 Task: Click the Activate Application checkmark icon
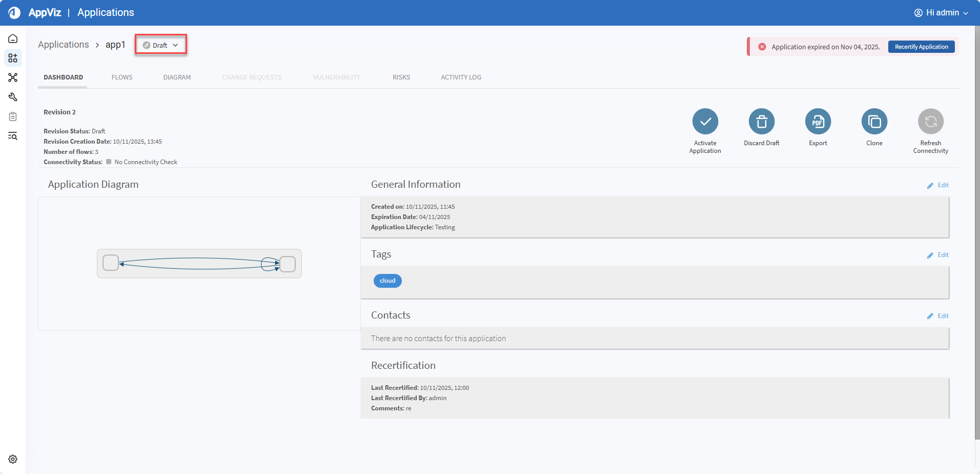coord(705,122)
